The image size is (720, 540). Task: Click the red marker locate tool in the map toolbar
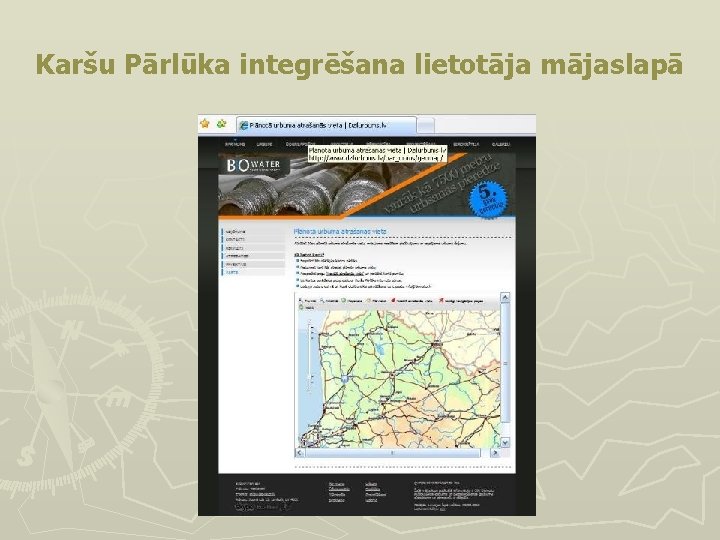[393, 300]
